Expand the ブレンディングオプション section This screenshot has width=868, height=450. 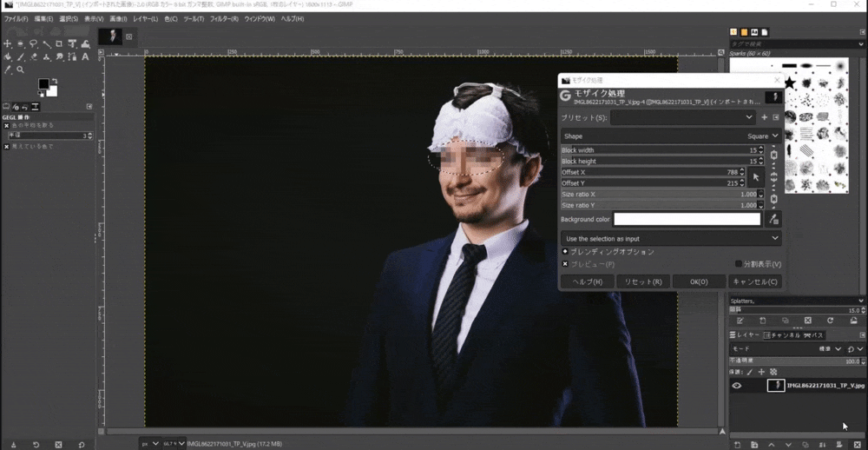click(565, 251)
